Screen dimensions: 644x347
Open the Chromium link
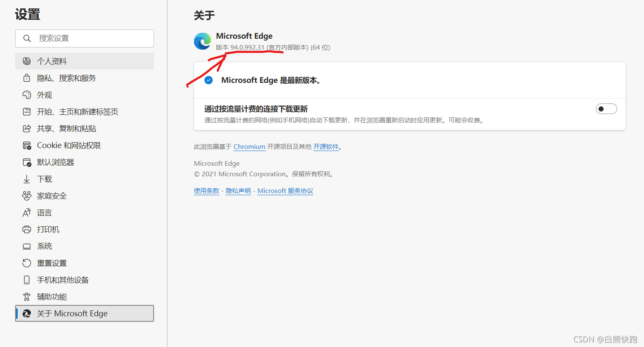coord(249,146)
